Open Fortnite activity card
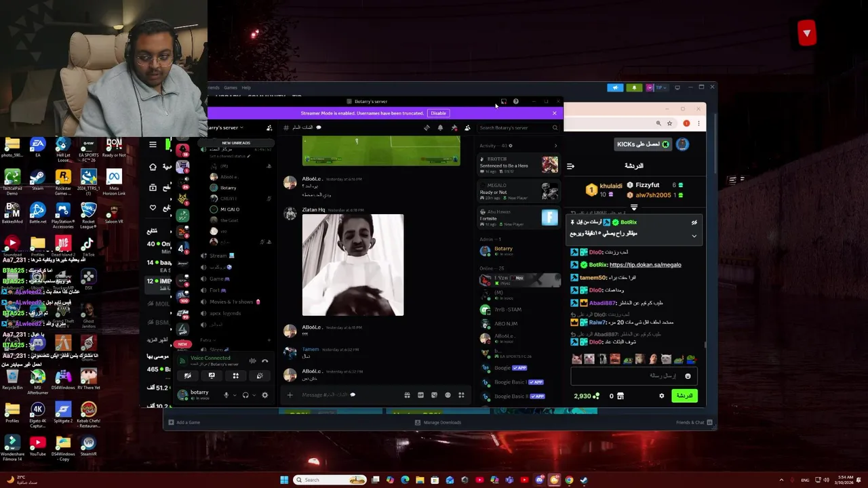Image resolution: width=868 pixels, height=488 pixels. pos(519,218)
